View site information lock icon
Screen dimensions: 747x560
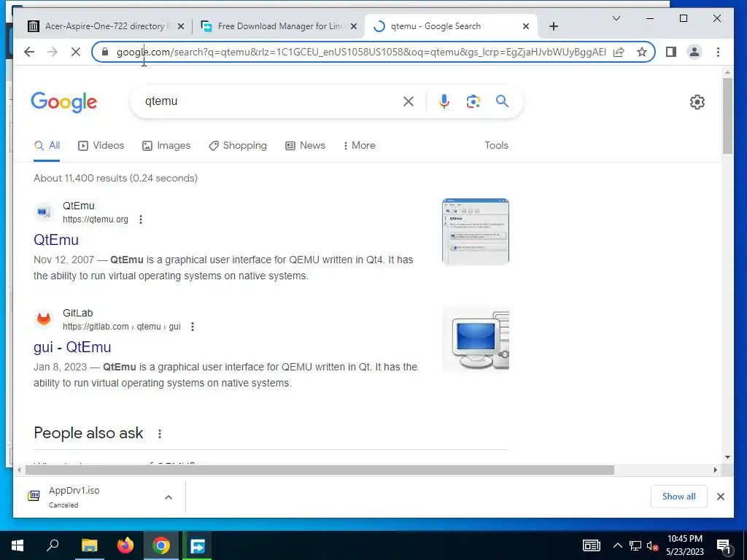(x=105, y=52)
